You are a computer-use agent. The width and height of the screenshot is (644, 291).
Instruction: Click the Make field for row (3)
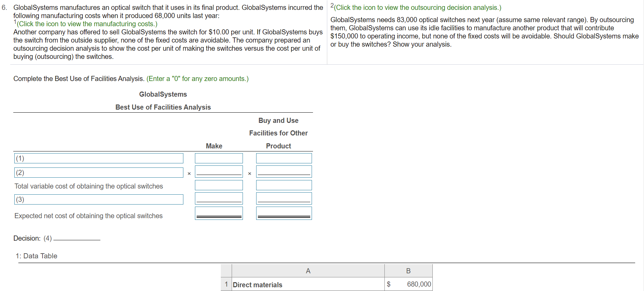[219, 198]
